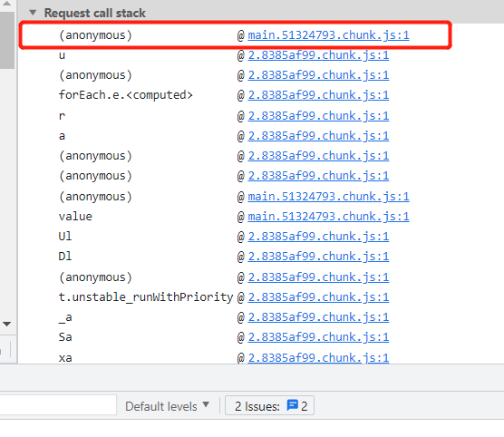Click the blue issues message icon
This screenshot has height=437, width=504.
coord(292,405)
